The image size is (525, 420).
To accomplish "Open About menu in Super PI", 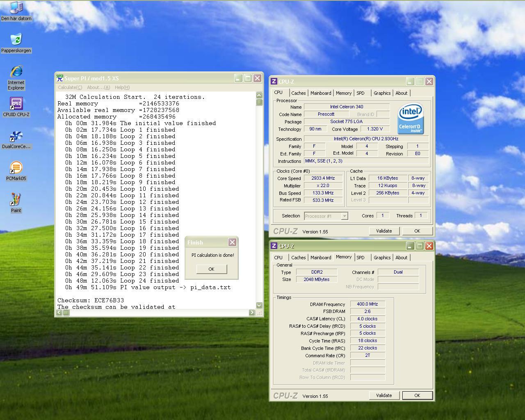I will 98,87.
